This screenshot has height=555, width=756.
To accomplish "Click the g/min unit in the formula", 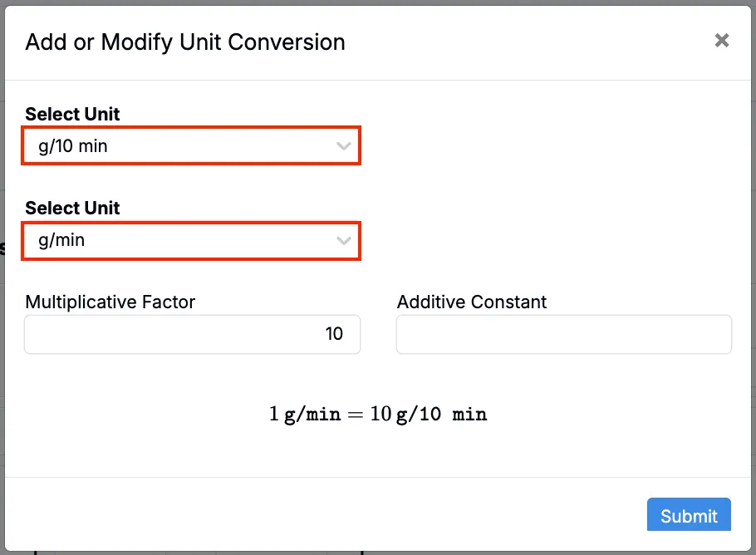I will [x=312, y=413].
